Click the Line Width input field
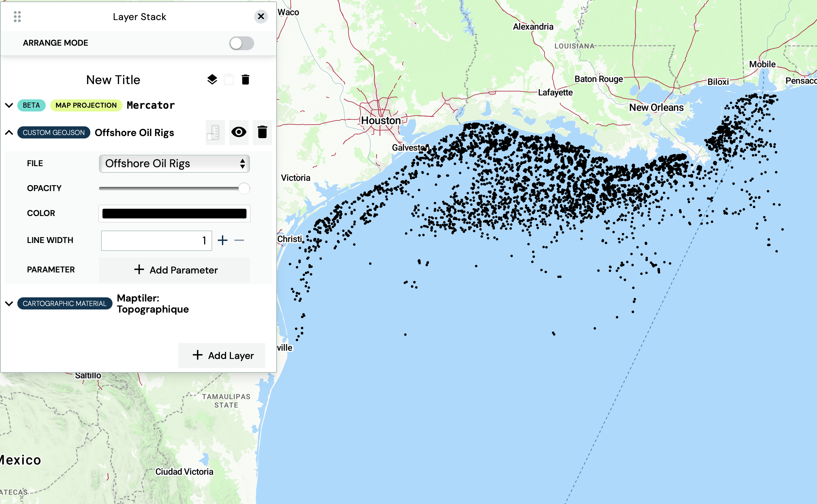Image resolution: width=817 pixels, height=504 pixels. point(156,241)
